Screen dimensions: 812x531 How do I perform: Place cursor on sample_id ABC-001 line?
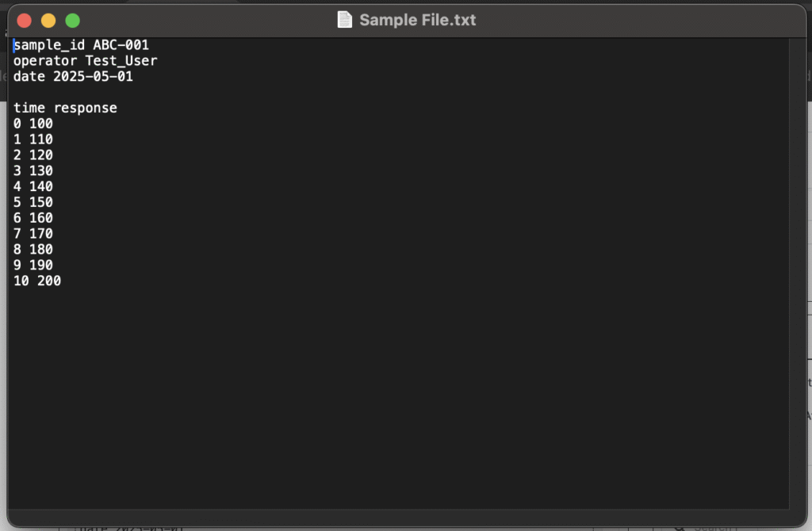(81, 45)
